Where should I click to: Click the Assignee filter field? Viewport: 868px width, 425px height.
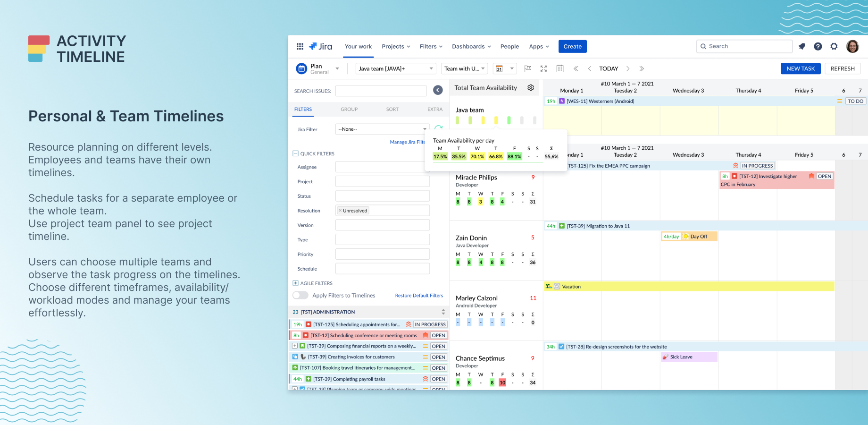click(x=383, y=167)
